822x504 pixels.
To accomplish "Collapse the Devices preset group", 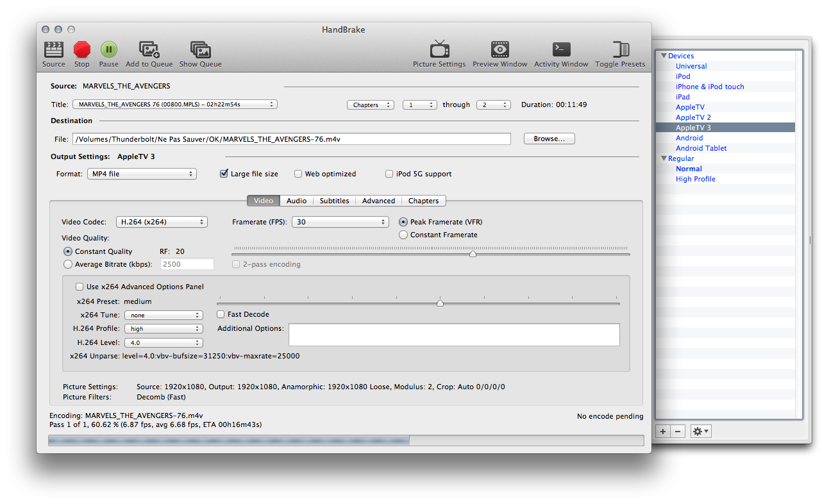I will (x=664, y=56).
